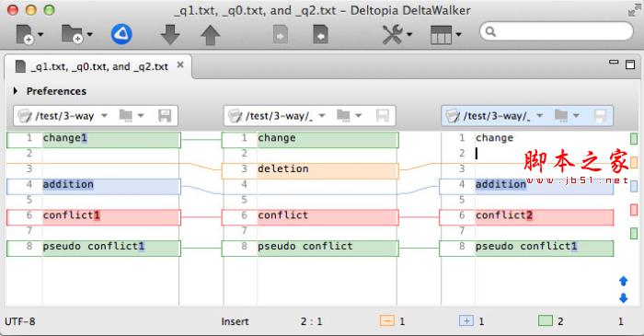This screenshot has height=336, width=644.
Task: Jump to next difference with down arrow
Action: (x=170, y=34)
